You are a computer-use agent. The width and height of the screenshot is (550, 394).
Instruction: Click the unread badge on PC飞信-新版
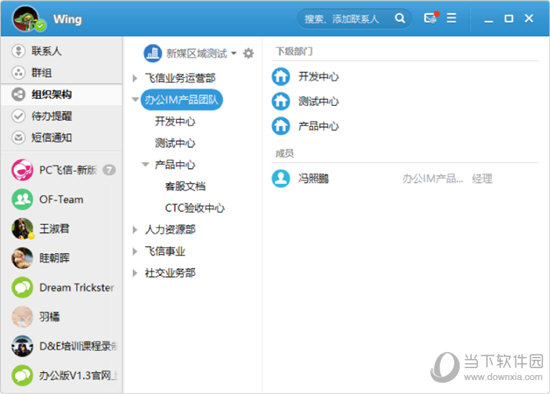click(x=109, y=170)
